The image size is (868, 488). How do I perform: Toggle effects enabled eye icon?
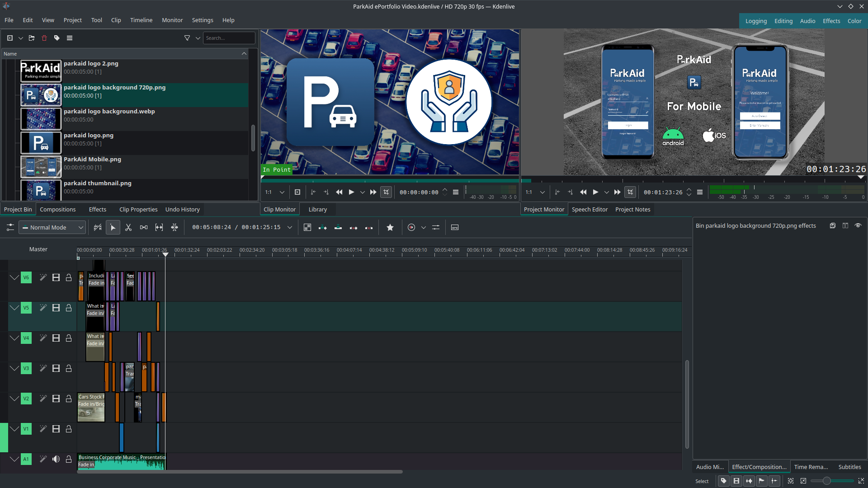pyautogui.click(x=858, y=225)
